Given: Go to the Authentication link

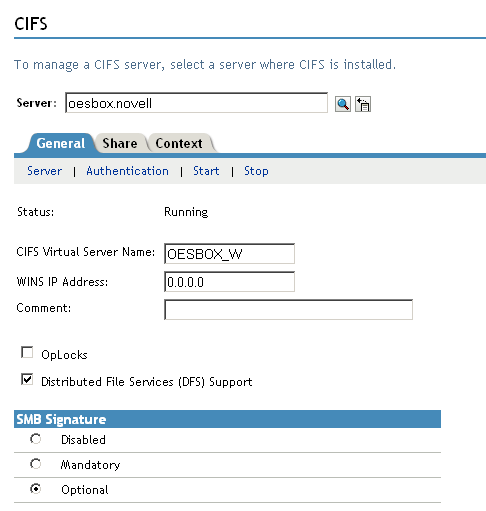Looking at the screenshot, I should coord(127,171).
